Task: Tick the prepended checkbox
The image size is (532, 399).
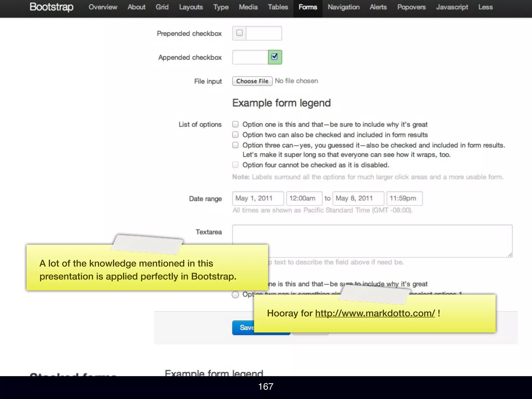Action: [240, 33]
